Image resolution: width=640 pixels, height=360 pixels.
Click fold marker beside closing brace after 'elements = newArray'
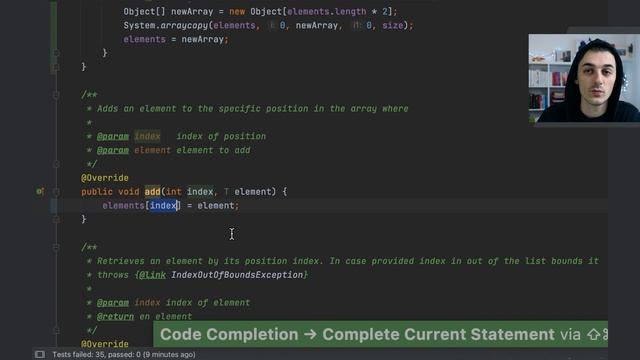tap(56, 53)
